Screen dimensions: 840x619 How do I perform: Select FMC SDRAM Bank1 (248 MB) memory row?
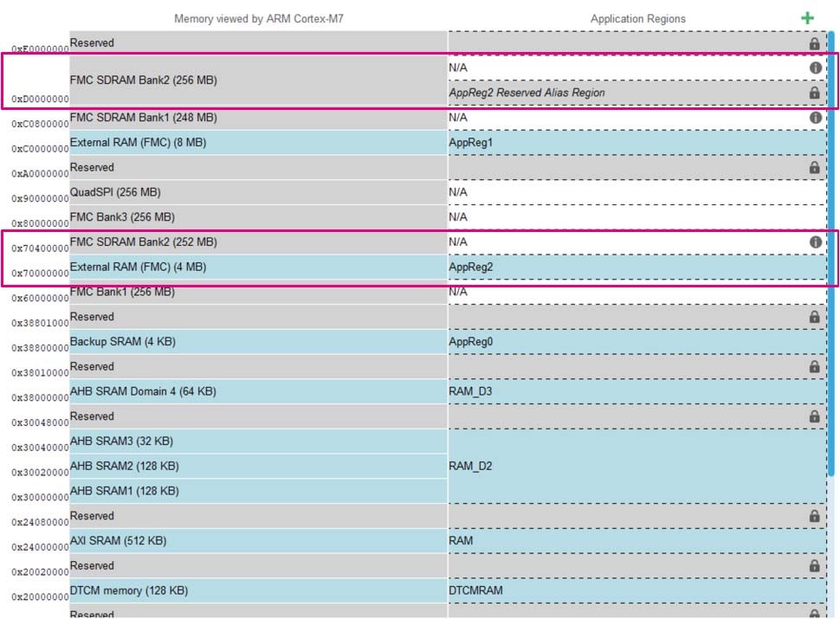pos(258,118)
